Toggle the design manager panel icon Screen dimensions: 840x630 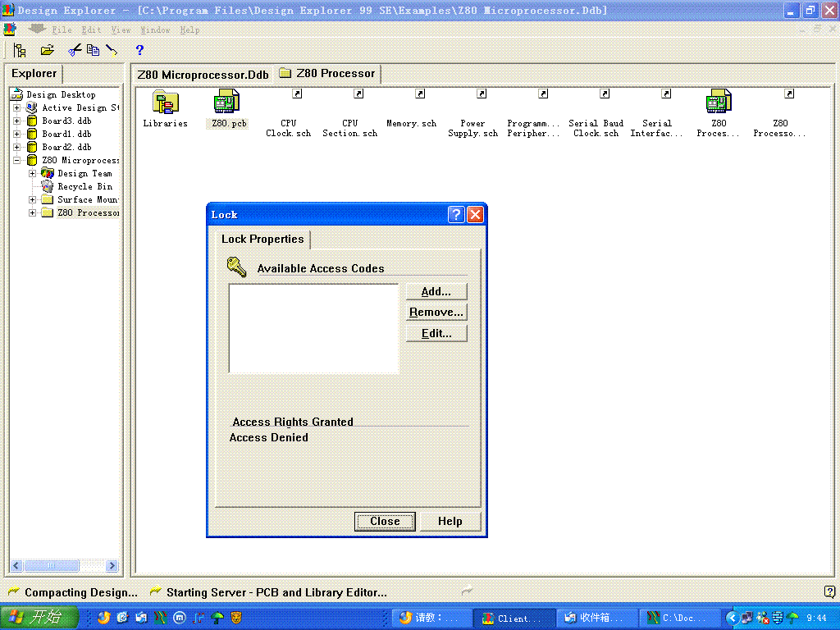point(20,50)
